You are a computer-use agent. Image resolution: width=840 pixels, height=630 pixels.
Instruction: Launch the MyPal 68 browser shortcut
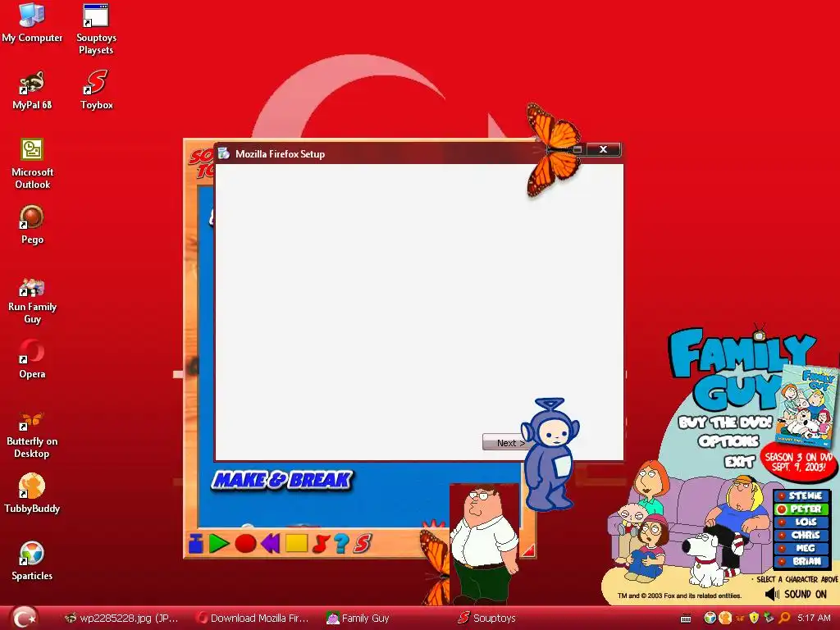coord(32,90)
